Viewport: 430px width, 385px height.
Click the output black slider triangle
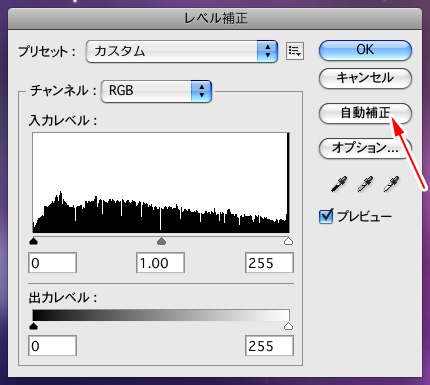[x=34, y=326]
